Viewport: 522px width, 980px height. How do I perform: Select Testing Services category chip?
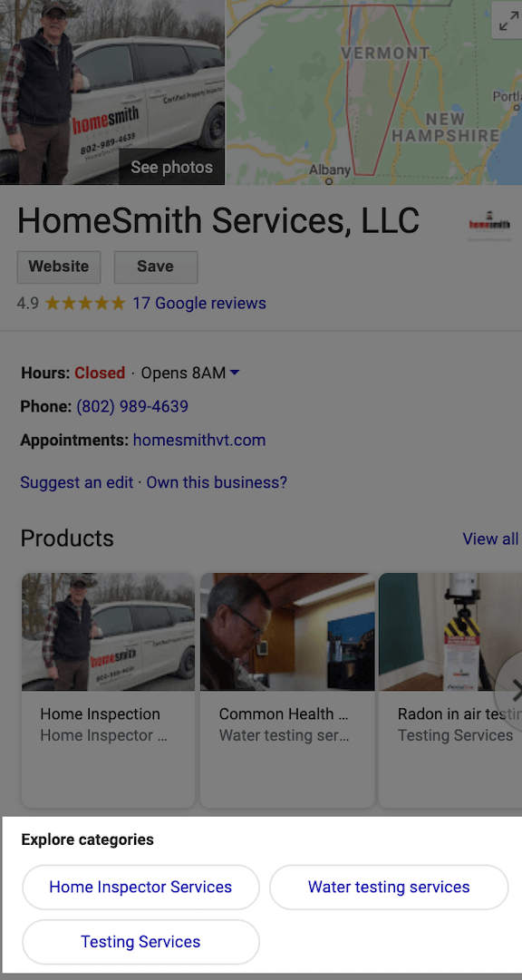140,942
